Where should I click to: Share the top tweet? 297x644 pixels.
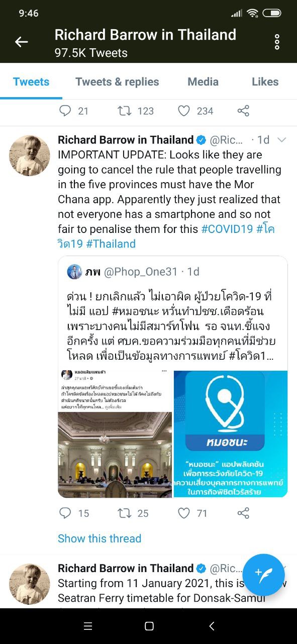pos(243,111)
